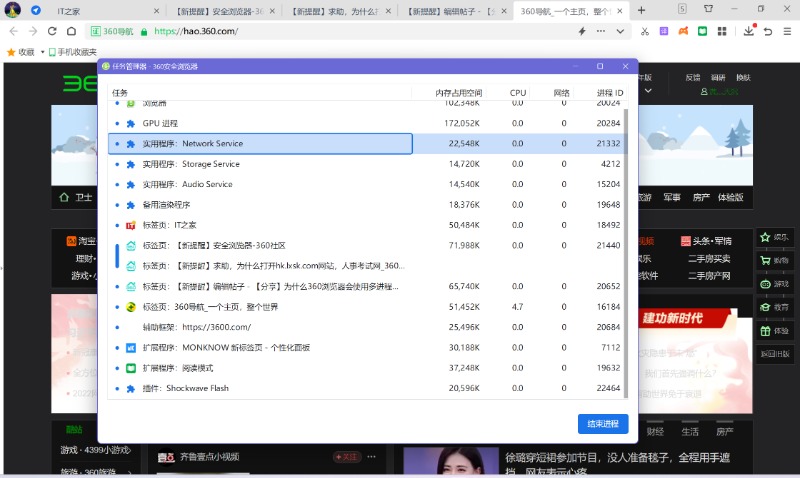Open the 收藏 favorites star button
Viewport: 800px width, 478px height.
click(x=20, y=52)
